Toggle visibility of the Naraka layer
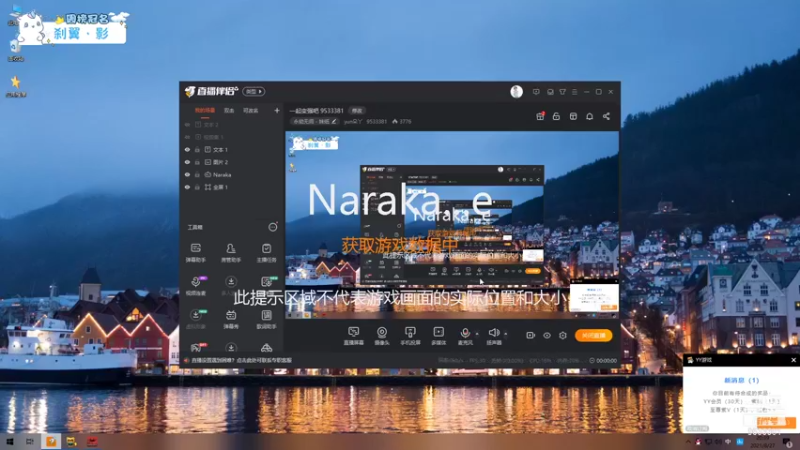Screen dimensions: 800x450 [x=187, y=174]
